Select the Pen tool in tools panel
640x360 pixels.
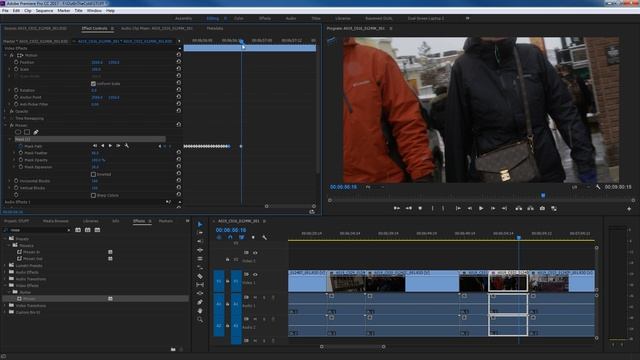(200, 302)
